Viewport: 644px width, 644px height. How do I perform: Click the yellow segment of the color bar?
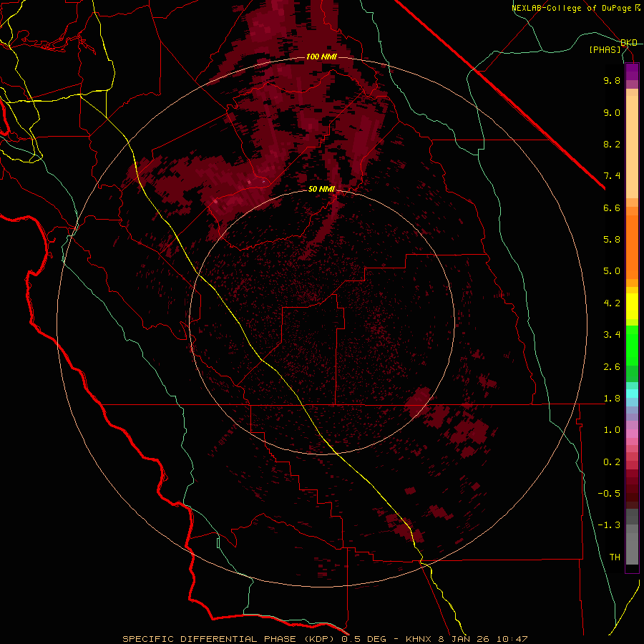(632, 306)
